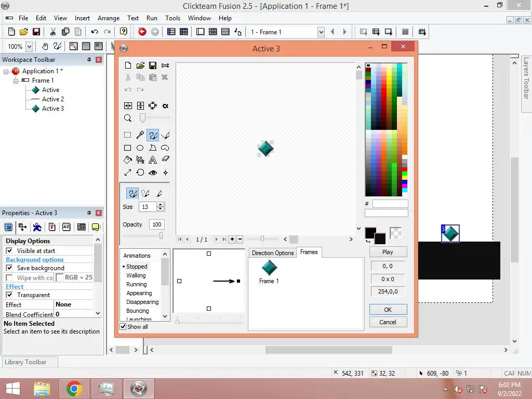Image resolution: width=532 pixels, height=399 pixels.
Task: Click the add frame plus button
Action: pyautogui.click(x=232, y=239)
